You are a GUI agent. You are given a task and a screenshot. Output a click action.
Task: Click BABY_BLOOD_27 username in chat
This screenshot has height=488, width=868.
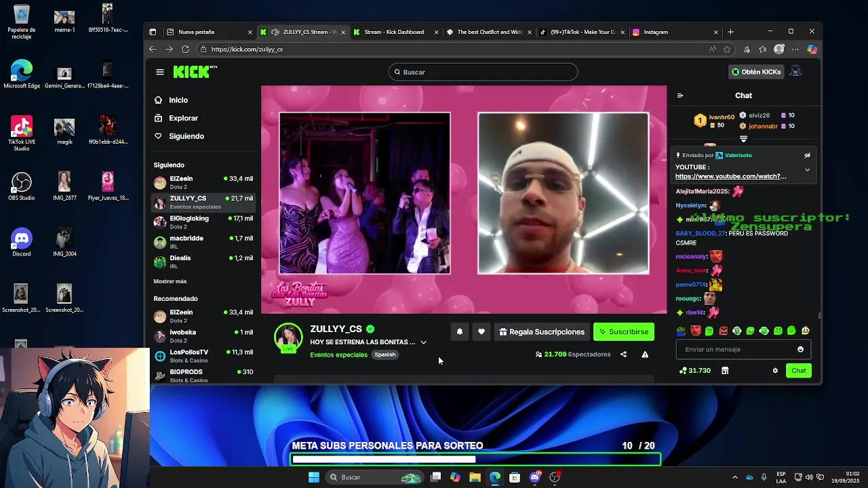click(x=701, y=233)
